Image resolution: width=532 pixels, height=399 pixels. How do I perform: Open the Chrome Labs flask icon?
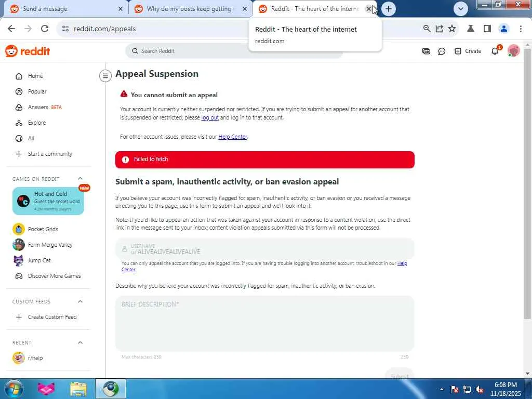[471, 29]
